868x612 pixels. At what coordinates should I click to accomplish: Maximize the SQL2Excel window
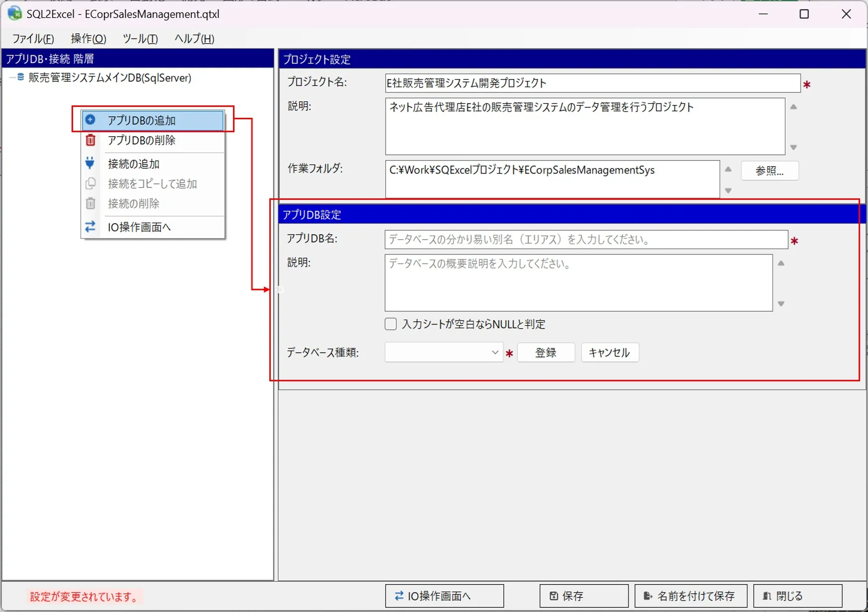click(x=804, y=14)
